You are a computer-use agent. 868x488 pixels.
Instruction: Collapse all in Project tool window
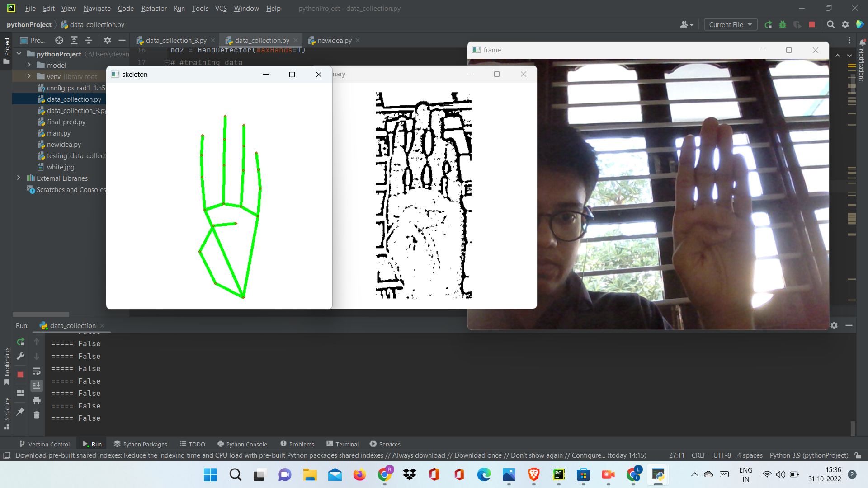point(89,40)
